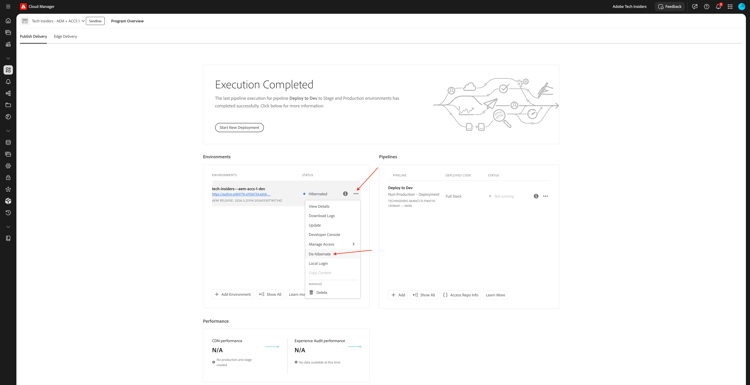Click the Sandbox badge
The image size is (750, 385).
click(x=95, y=21)
